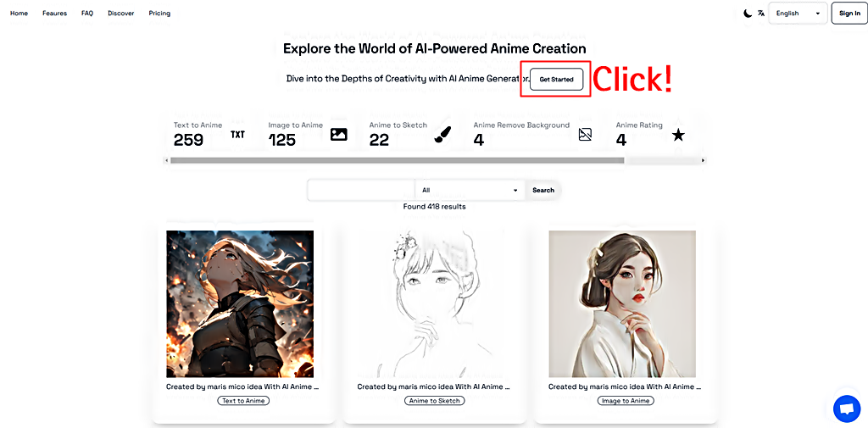Click the star icon for Anime Rating
This screenshot has height=428, width=868.
[678, 135]
